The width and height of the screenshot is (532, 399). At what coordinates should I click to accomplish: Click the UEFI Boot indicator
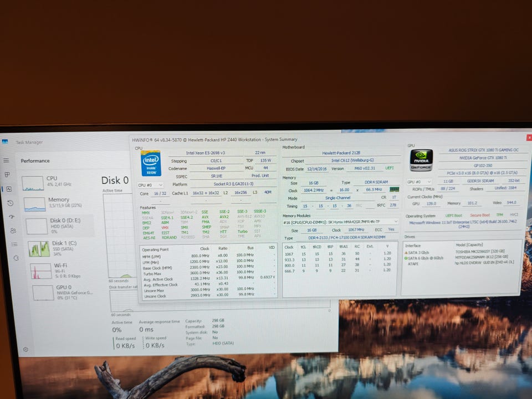point(453,216)
